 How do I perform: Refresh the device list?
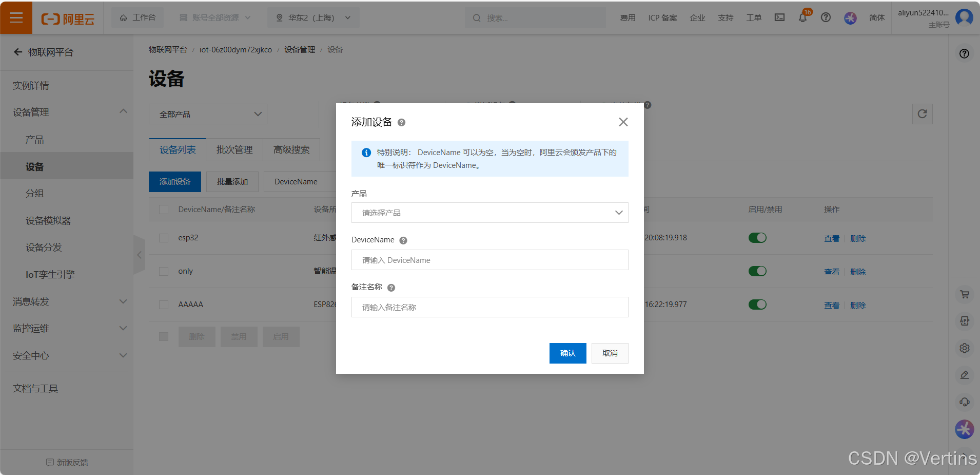[922, 114]
